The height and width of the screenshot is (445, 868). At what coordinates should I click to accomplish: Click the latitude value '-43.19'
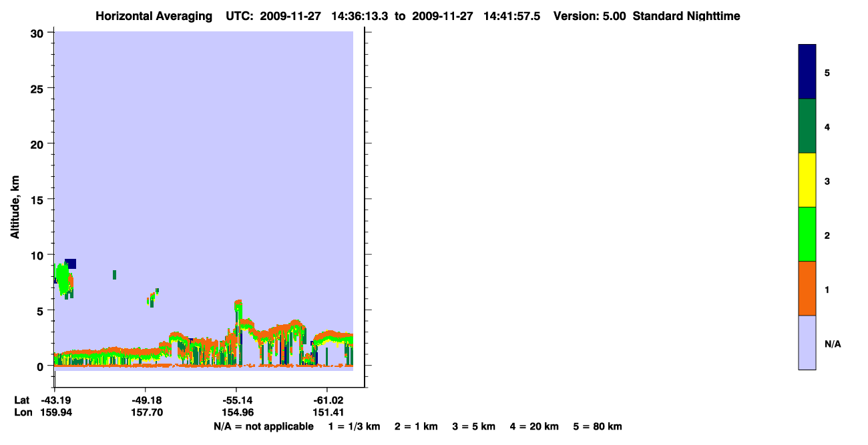click(55, 400)
